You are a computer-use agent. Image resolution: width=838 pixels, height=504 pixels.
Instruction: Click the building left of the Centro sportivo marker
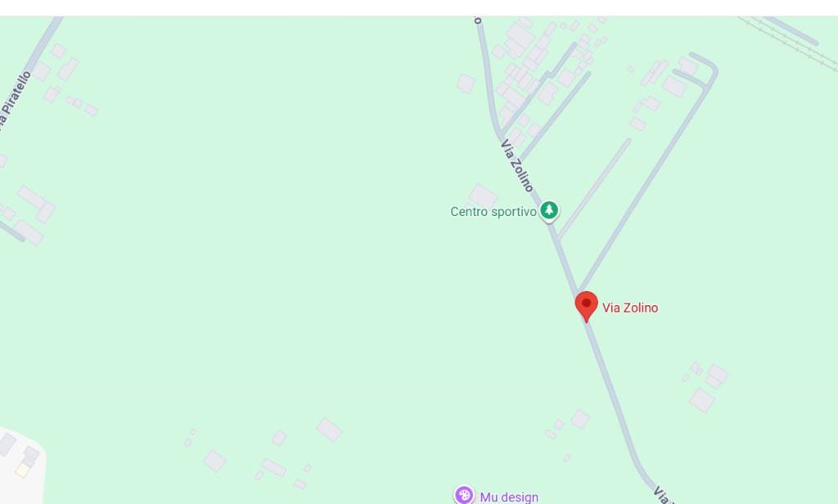point(483,196)
